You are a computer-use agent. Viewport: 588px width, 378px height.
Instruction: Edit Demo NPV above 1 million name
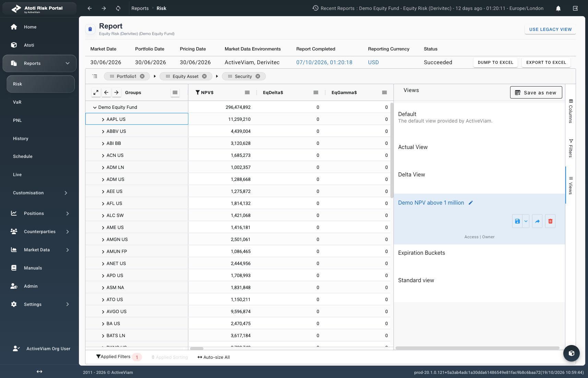click(471, 203)
